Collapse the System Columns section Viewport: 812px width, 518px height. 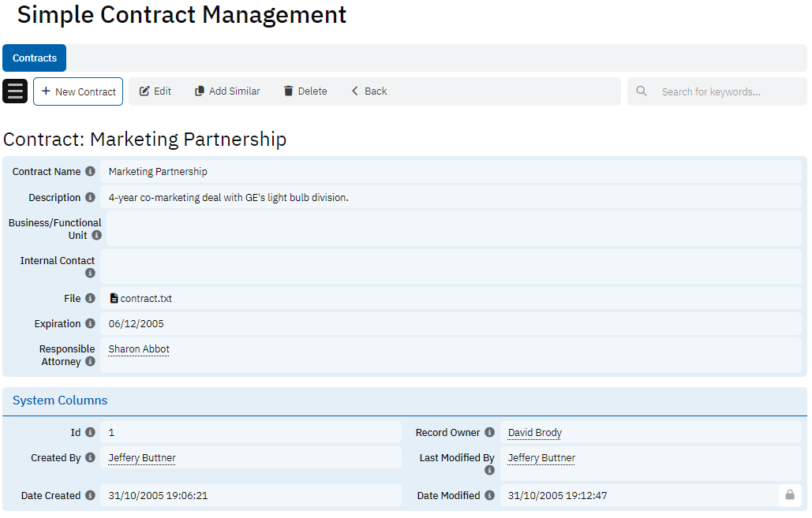coord(60,401)
